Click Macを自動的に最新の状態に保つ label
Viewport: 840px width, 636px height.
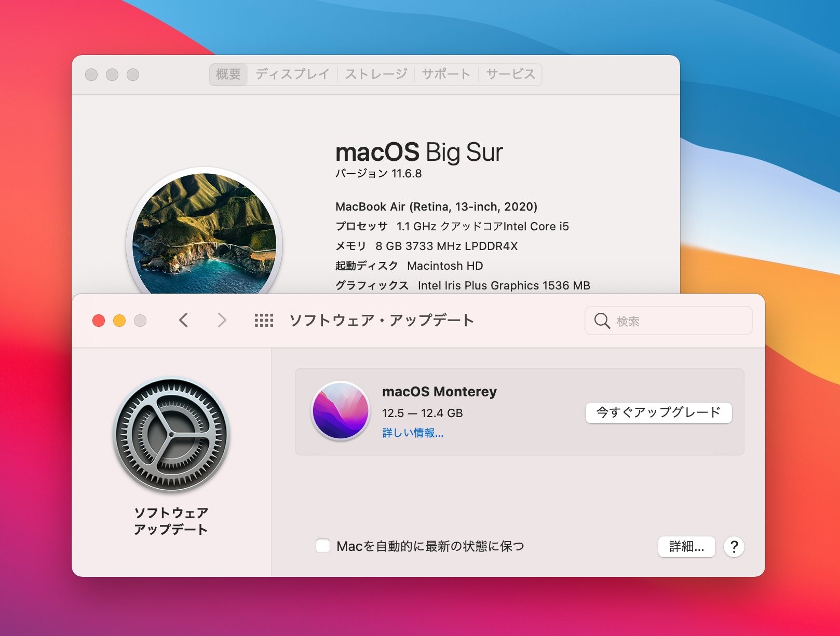(x=430, y=546)
